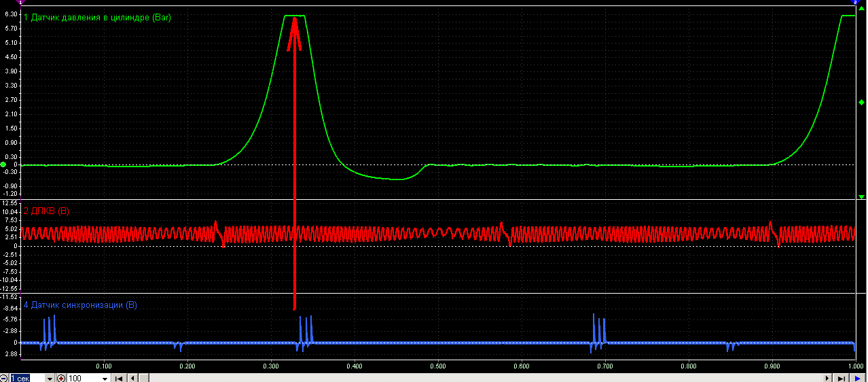This screenshot has height=382, width=868.
Task: Click green down-arrow scale marker of channel 1
Action: pos(862,196)
